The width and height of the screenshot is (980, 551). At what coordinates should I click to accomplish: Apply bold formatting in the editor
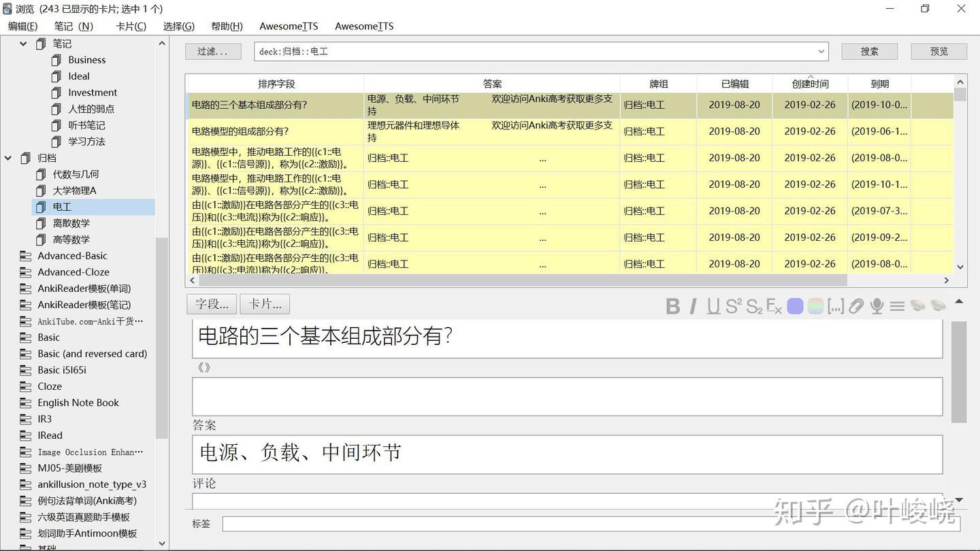pos(672,306)
